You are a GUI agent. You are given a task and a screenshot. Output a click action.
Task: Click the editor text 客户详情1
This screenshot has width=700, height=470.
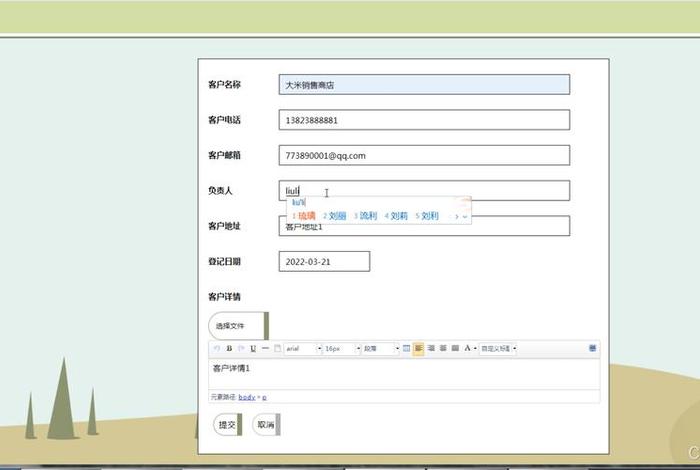point(231,368)
